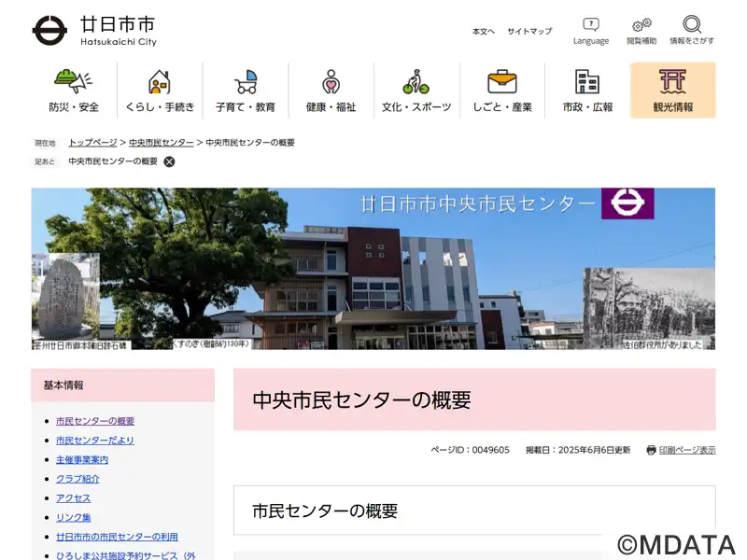
Task: Select the 子育て・教育 stroller icon
Action: (246, 81)
